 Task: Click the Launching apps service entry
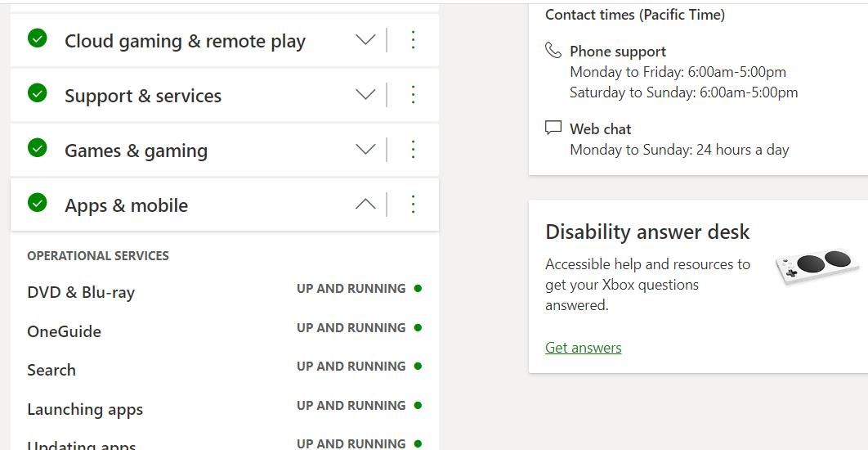[x=85, y=409]
